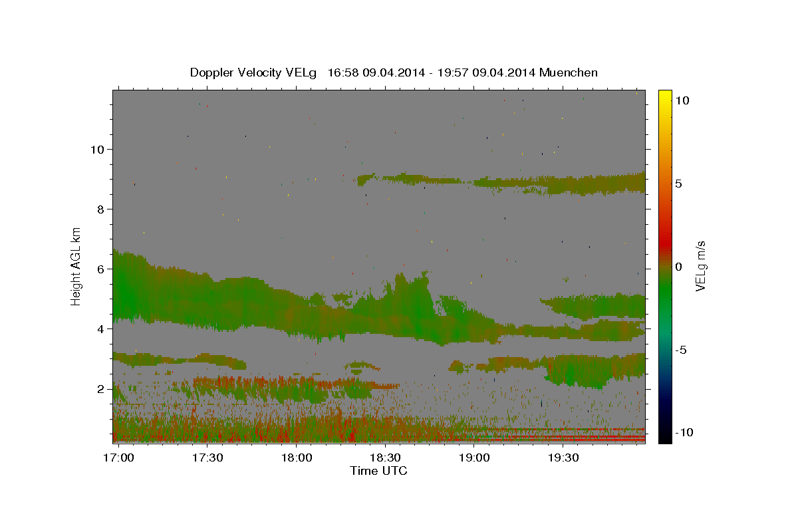Click the 17:30 time tick label

pyautogui.click(x=207, y=458)
